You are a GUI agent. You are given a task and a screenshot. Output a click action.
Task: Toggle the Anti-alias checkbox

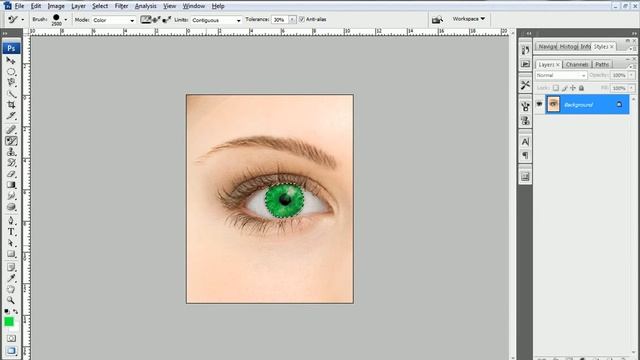click(x=302, y=19)
